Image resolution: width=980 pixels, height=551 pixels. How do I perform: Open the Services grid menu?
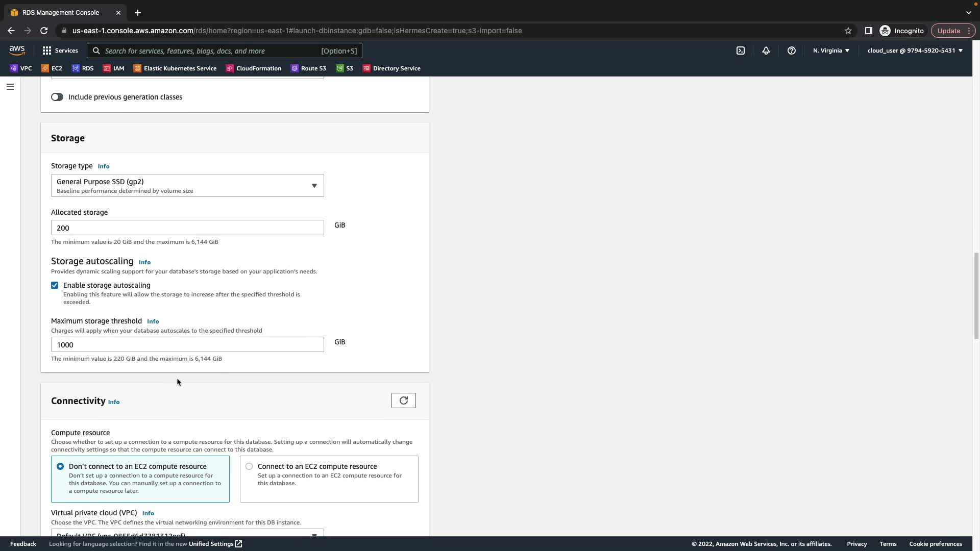[x=60, y=51]
